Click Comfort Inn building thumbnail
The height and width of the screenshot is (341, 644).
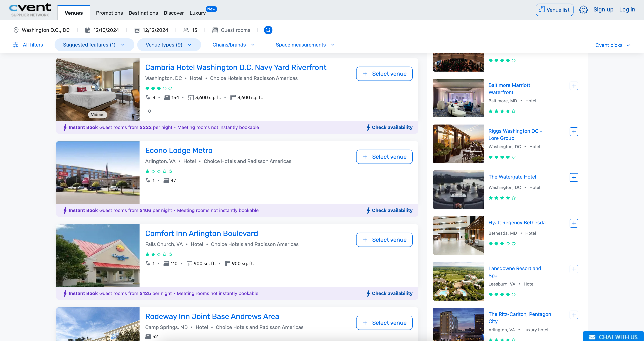pyautogui.click(x=97, y=255)
